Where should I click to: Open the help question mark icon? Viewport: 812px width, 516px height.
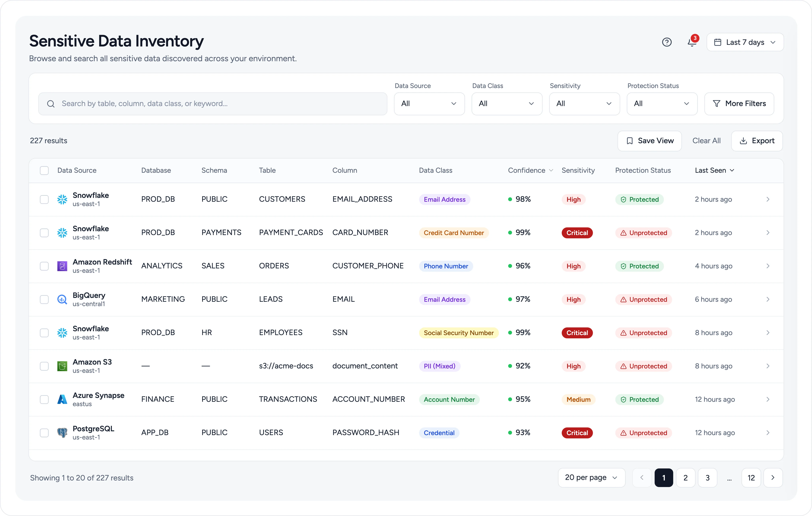pos(667,42)
